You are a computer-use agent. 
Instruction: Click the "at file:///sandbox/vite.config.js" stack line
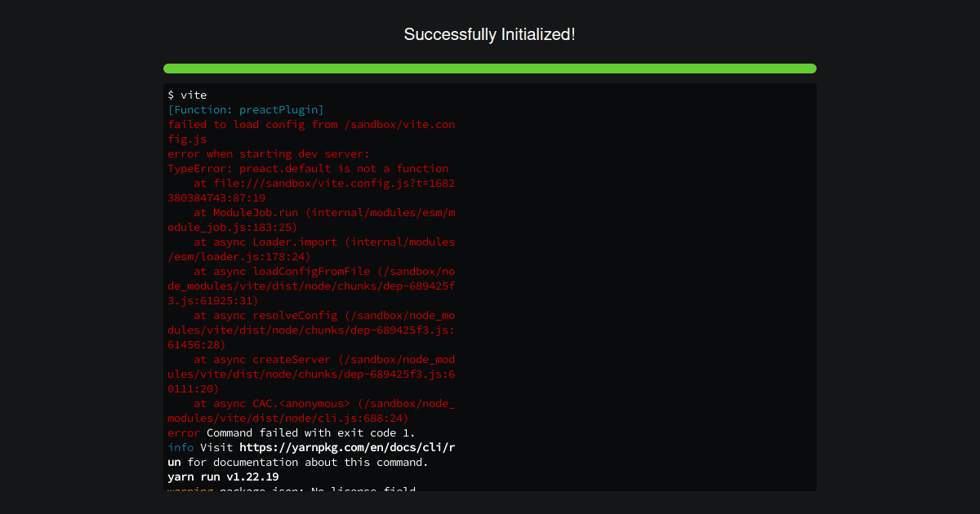coord(323,184)
